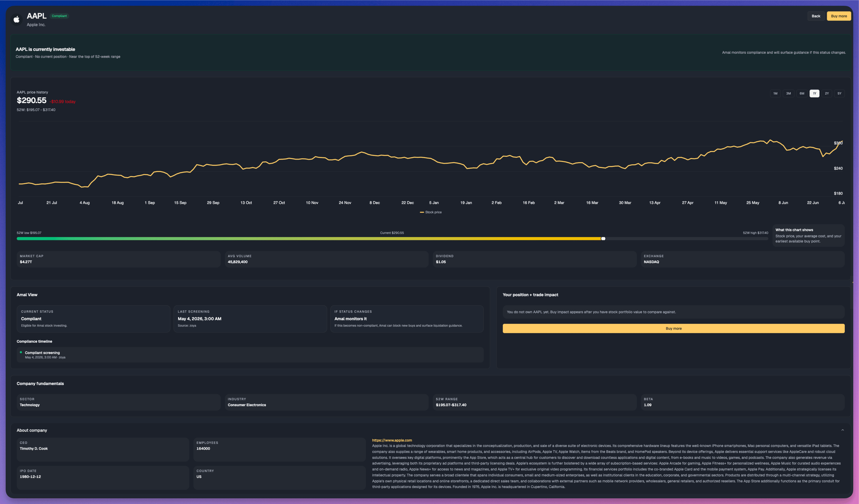This screenshot has width=859, height=504.
Task: Switch chart to 3M range
Action: point(788,93)
